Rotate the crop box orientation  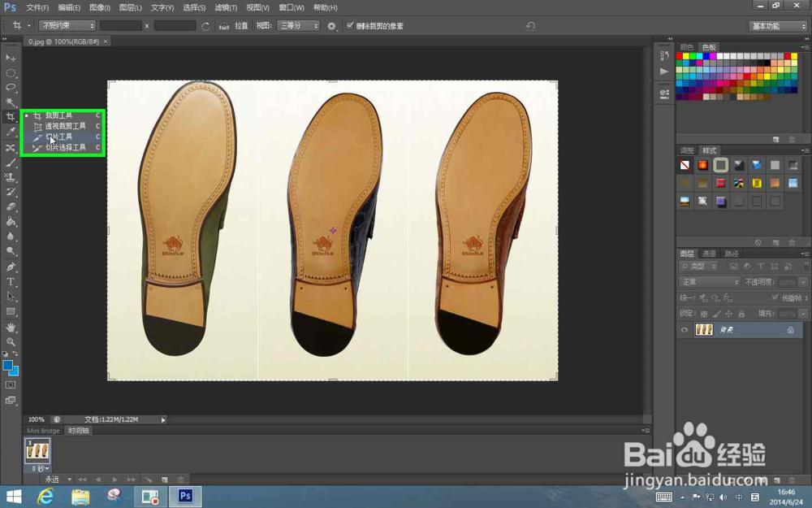pos(205,26)
